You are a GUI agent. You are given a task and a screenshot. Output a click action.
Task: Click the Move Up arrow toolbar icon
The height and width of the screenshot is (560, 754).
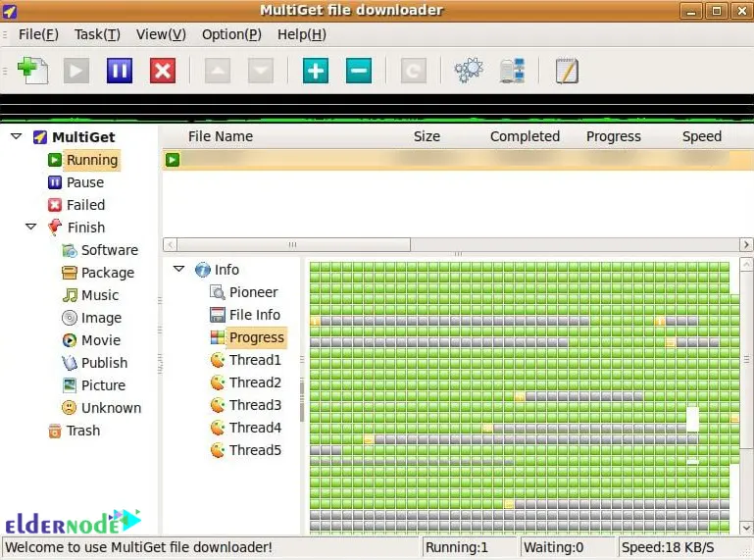click(x=218, y=72)
